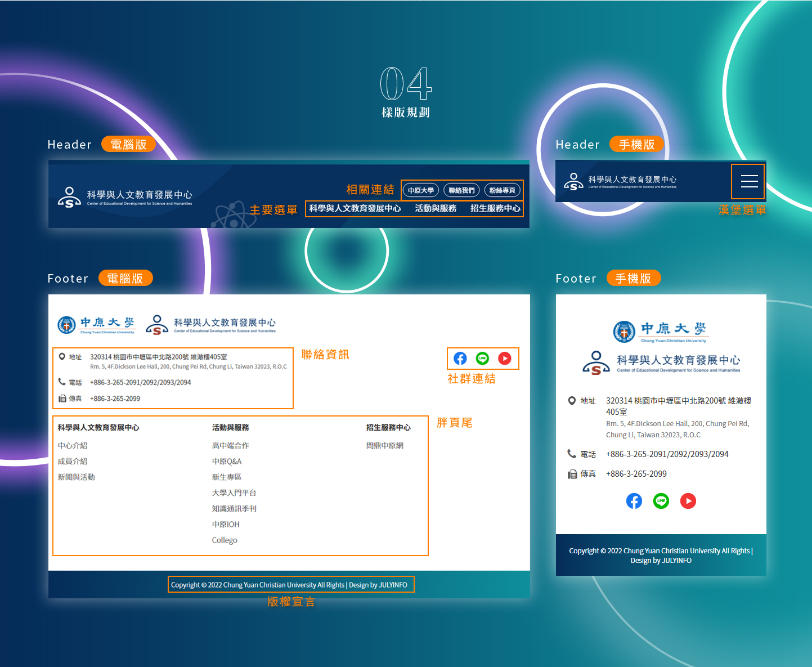The width and height of the screenshot is (812, 667).
Task: Click the LINE icon in desktop footer
Action: pos(482,359)
